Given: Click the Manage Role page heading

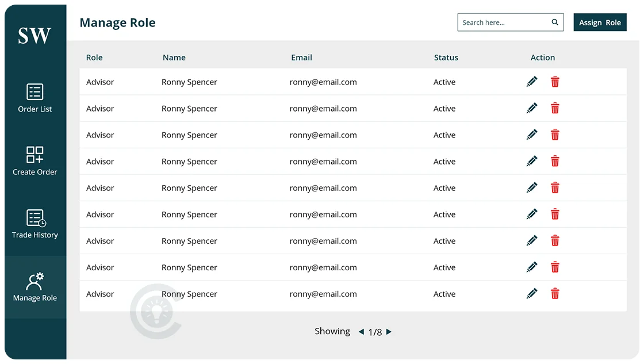Looking at the screenshot, I should [117, 22].
